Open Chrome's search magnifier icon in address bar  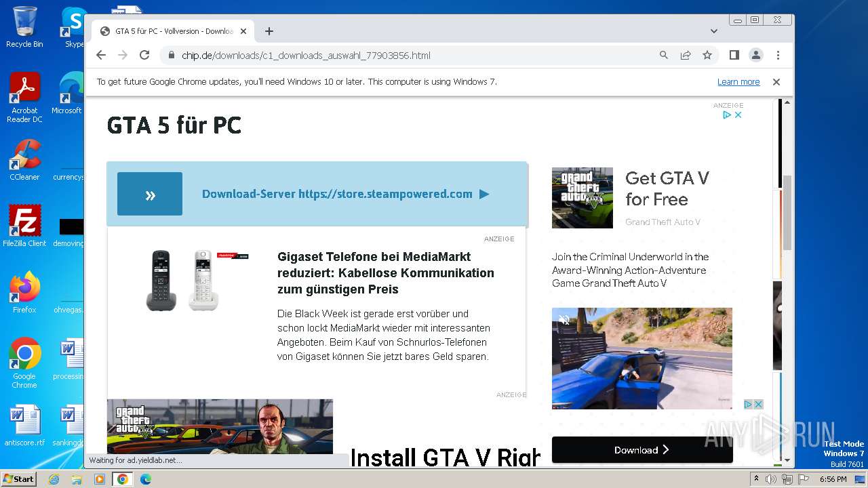(x=664, y=55)
